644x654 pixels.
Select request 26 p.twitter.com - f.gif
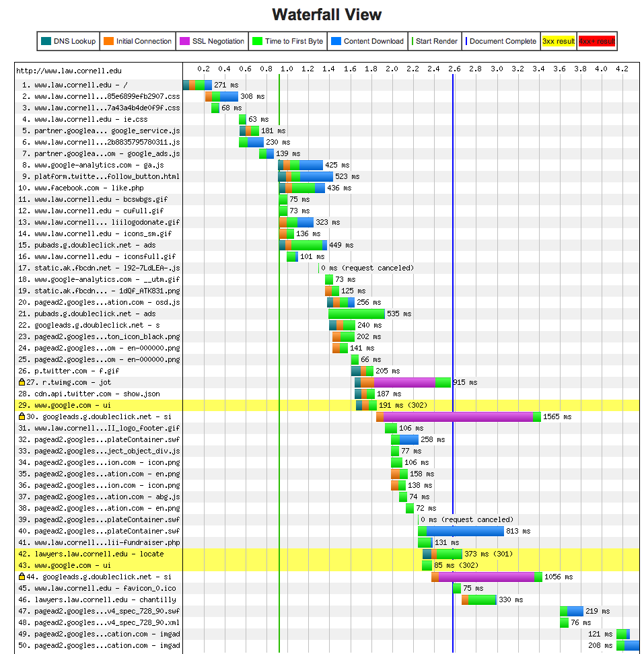[x=69, y=371]
